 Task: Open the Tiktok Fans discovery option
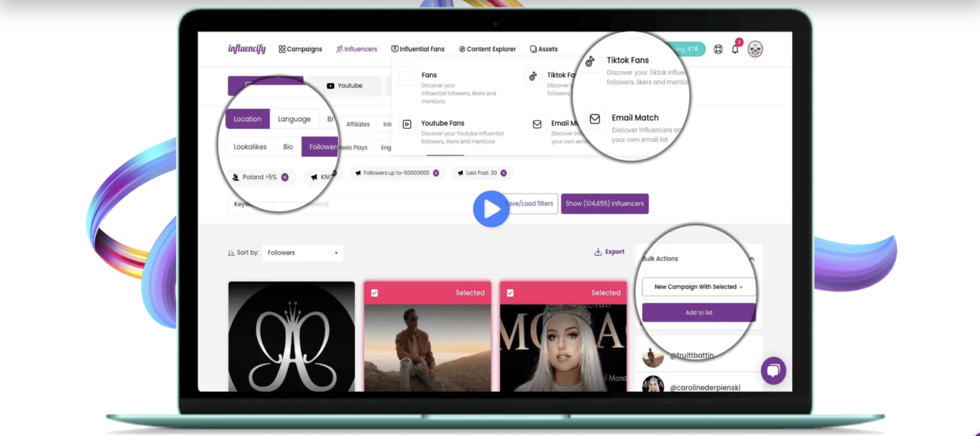click(628, 60)
